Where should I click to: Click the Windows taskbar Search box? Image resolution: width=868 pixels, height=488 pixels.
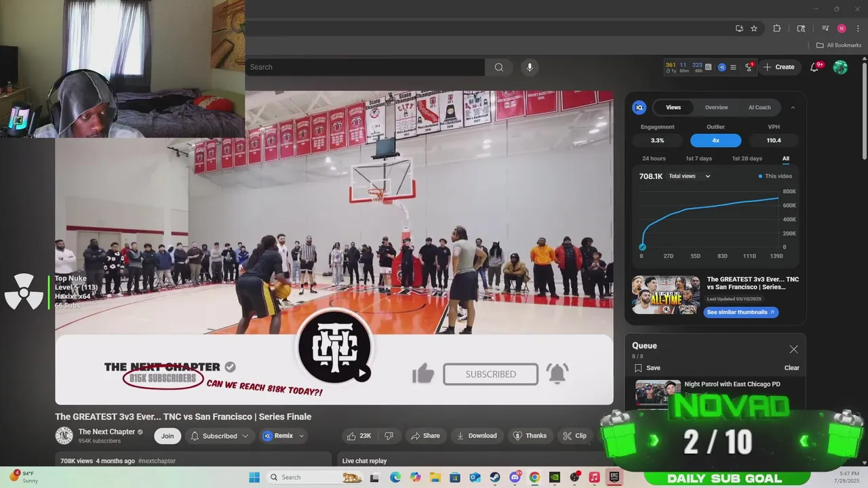[315, 477]
